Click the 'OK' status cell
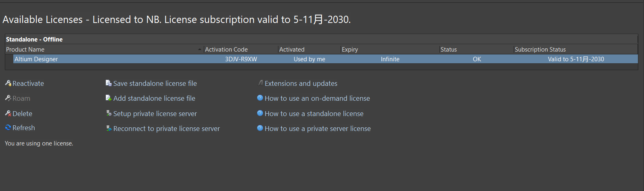Image resolution: width=644 pixels, height=191 pixels. (x=477, y=59)
